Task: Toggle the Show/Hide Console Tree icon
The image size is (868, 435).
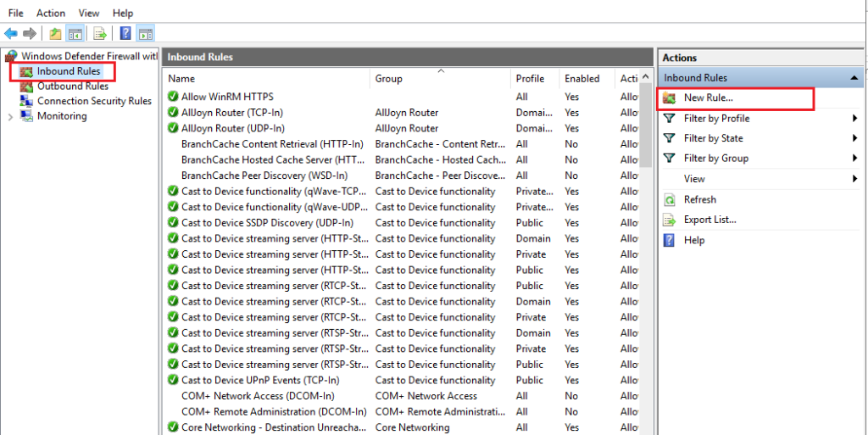Action: [x=75, y=34]
